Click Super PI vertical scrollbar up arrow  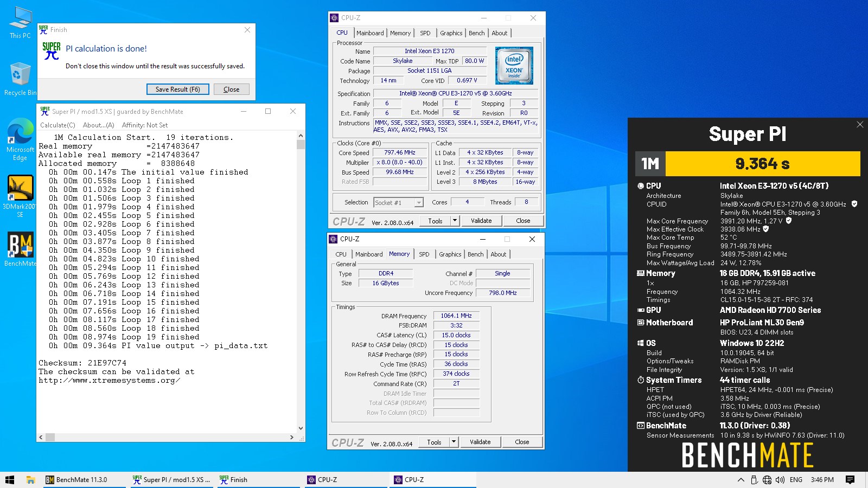[301, 137]
